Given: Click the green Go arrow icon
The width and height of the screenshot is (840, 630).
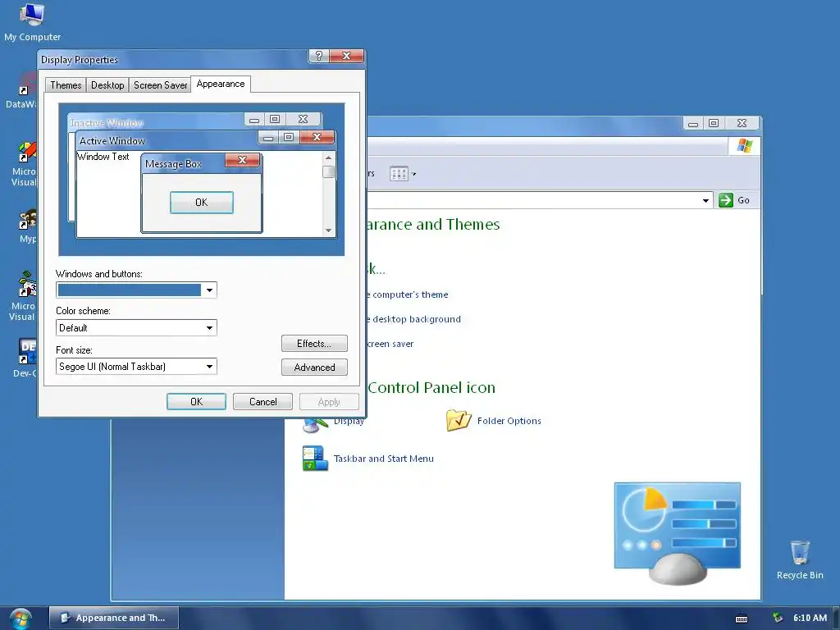Looking at the screenshot, I should point(725,200).
